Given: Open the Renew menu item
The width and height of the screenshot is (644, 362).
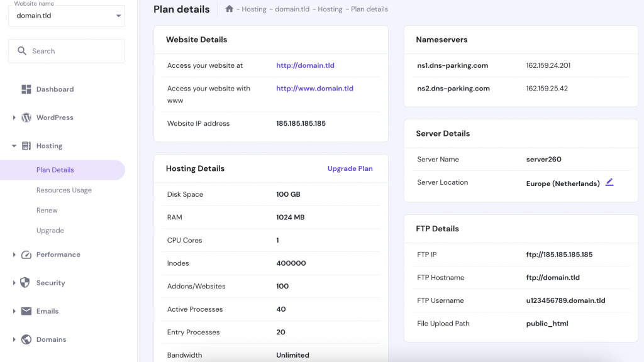Looking at the screenshot, I should click(x=47, y=211).
